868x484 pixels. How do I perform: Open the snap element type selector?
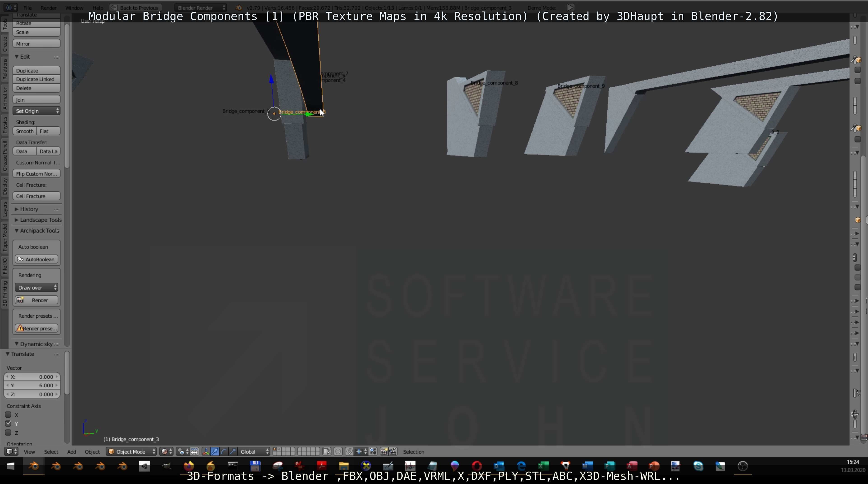[361, 452]
